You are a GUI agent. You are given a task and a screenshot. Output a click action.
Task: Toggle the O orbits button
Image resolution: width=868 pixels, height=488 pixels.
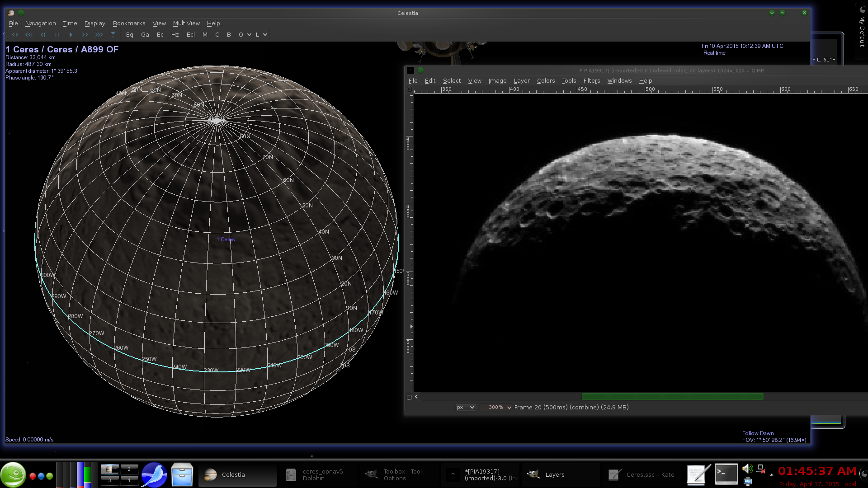(241, 35)
